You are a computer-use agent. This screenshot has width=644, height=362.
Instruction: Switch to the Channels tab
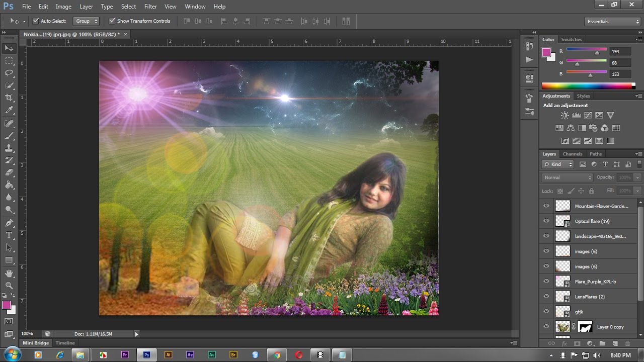[x=573, y=154]
